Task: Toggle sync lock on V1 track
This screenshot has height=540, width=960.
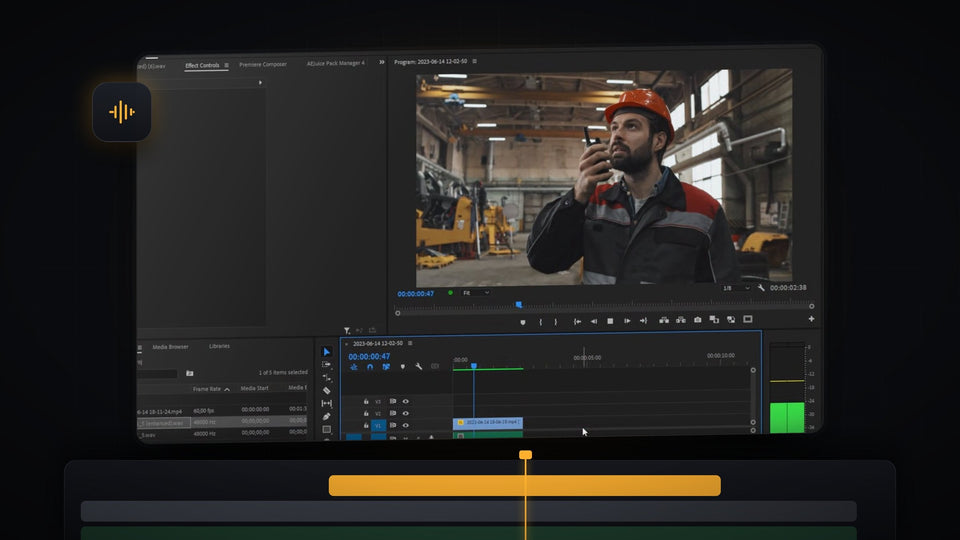Action: click(392, 426)
